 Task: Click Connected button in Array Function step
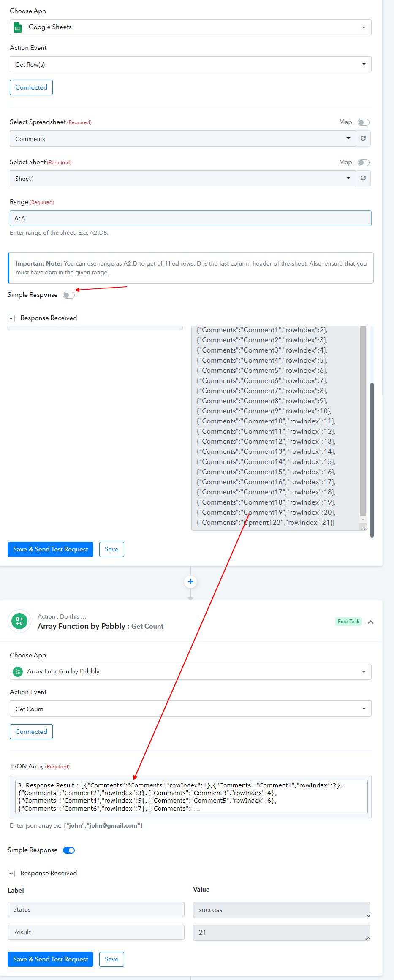pyautogui.click(x=31, y=732)
